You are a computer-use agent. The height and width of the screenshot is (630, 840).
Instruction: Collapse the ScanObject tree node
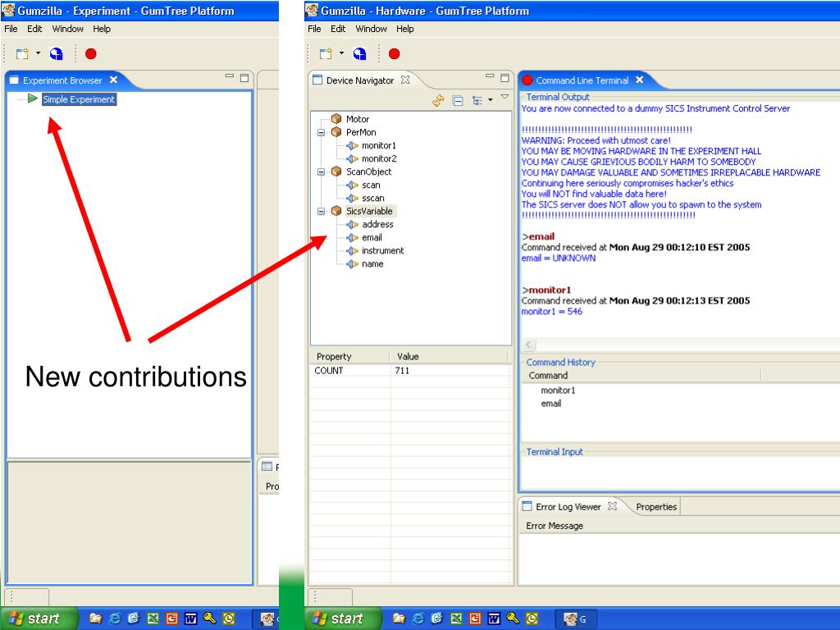pyautogui.click(x=321, y=172)
